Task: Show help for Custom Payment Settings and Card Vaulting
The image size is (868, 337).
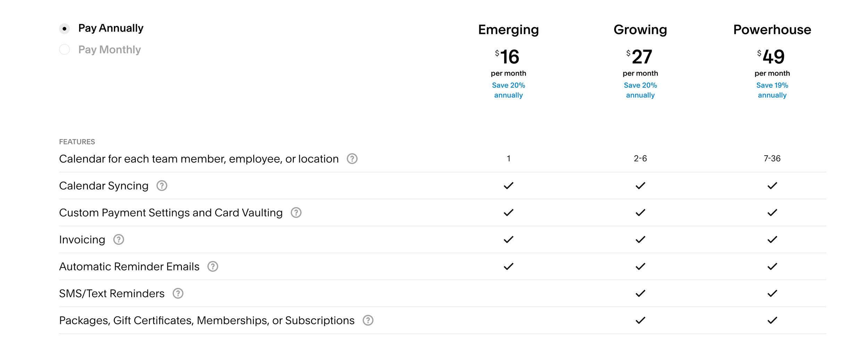Action: (x=296, y=213)
